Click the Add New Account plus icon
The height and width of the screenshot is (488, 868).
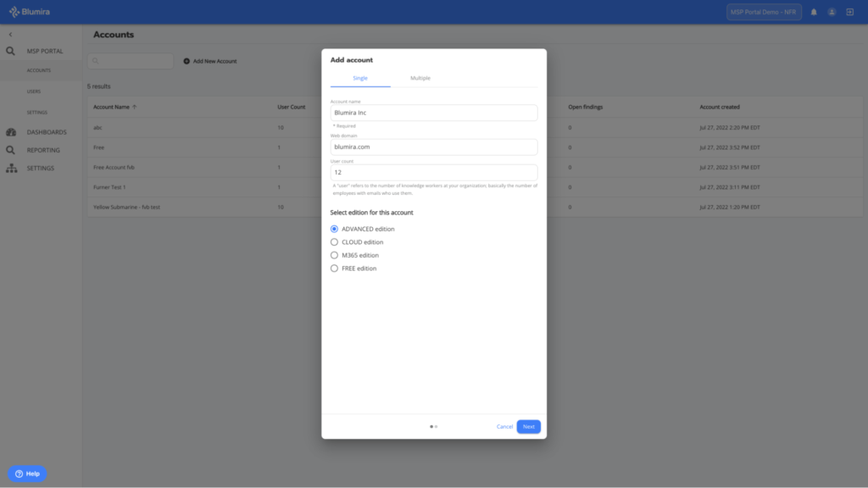pyautogui.click(x=188, y=60)
